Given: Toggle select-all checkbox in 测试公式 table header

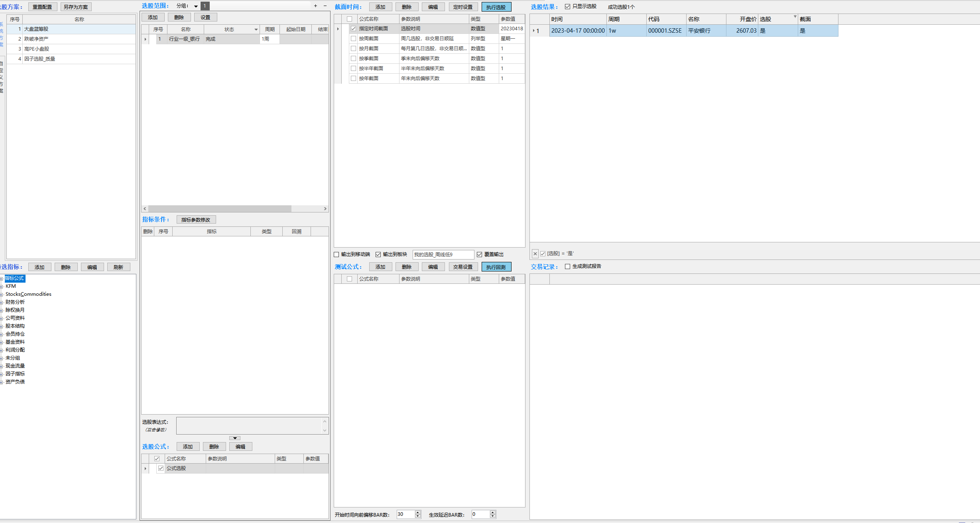Looking at the screenshot, I should click(350, 279).
